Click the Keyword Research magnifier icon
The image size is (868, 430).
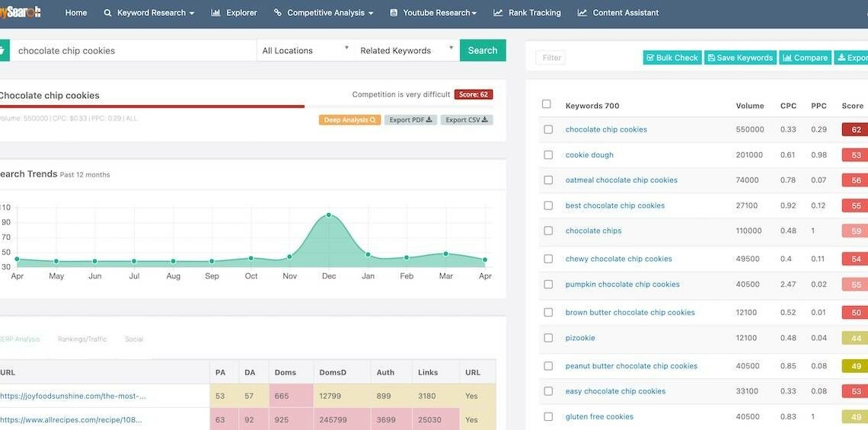[x=107, y=13]
